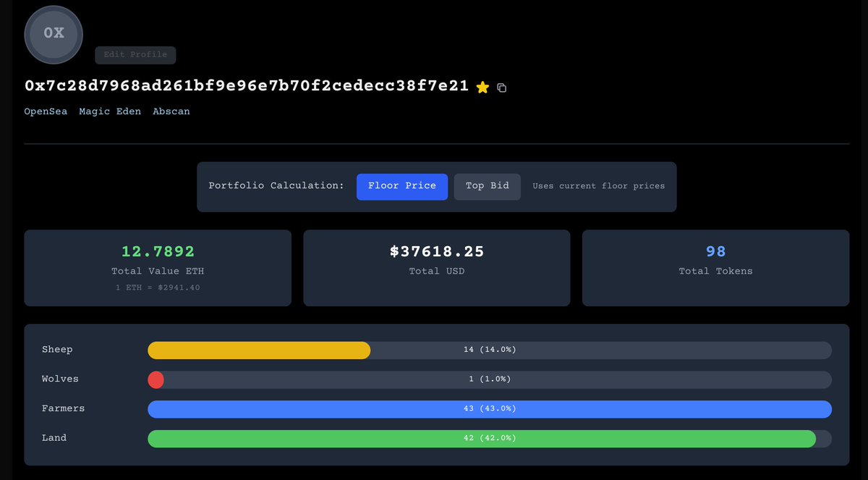Click the 'Total Value ETH' caption
The height and width of the screenshot is (480, 868).
click(x=158, y=271)
